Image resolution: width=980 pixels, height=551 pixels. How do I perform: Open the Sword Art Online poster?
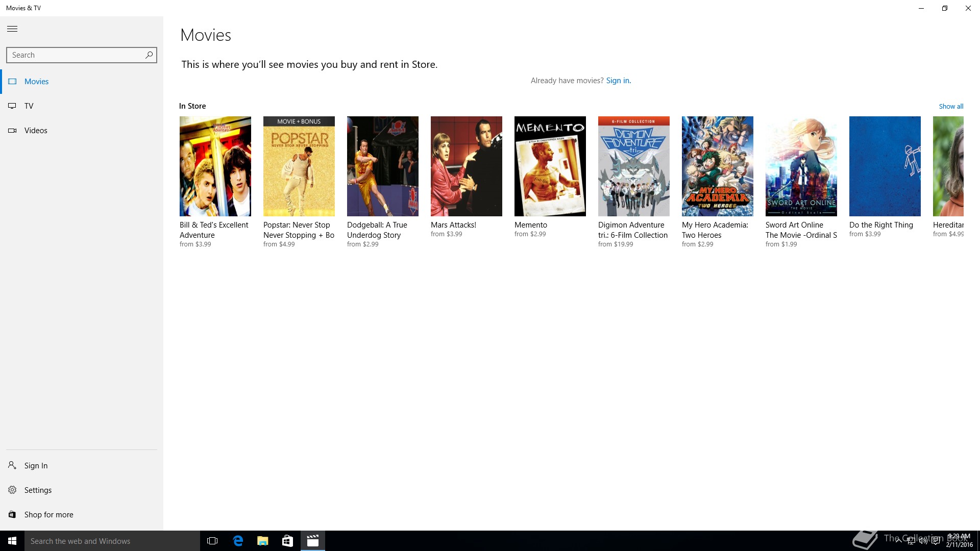[x=801, y=166]
